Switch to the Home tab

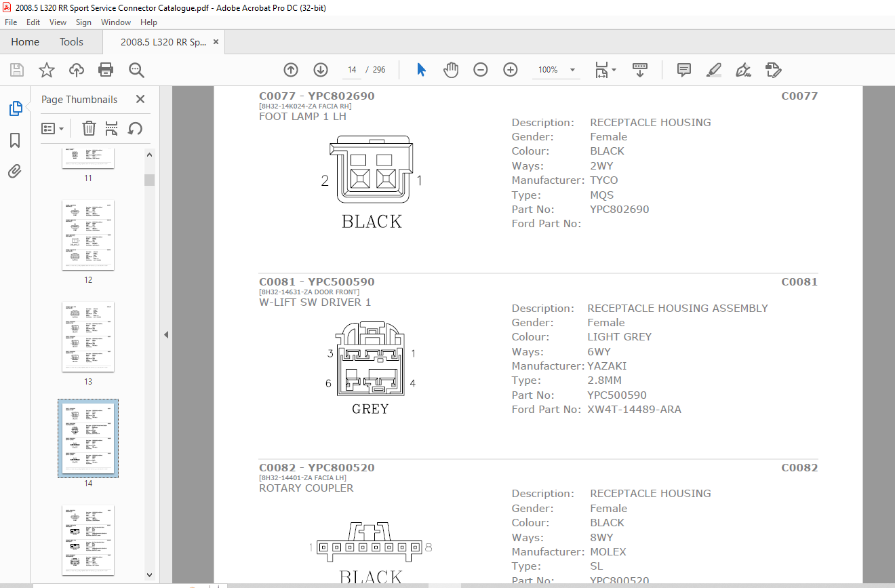[25, 42]
